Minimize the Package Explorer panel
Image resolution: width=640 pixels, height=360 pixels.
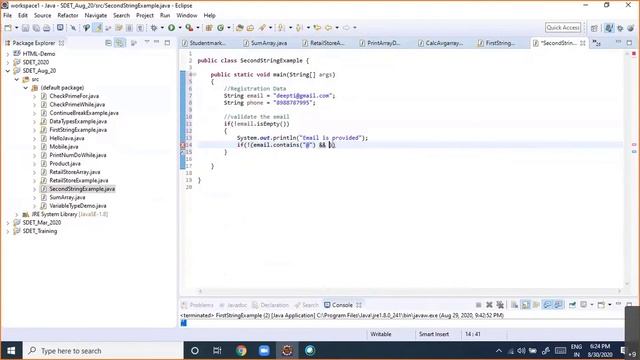(x=157, y=42)
